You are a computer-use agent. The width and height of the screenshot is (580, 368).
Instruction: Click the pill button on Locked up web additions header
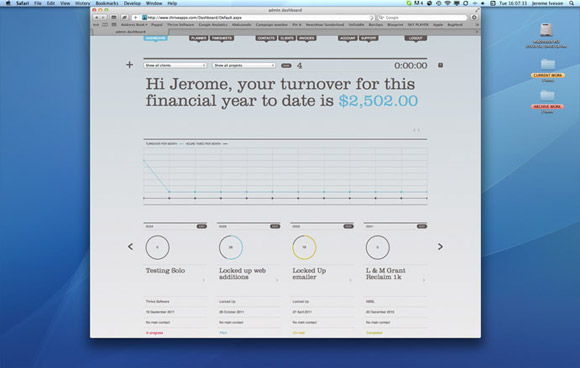pyautogui.click(x=275, y=226)
